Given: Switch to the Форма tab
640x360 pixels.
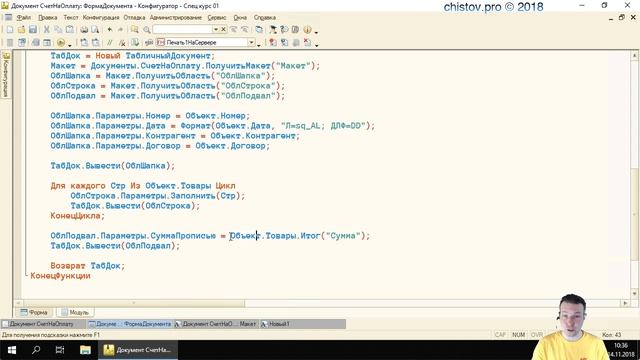Looking at the screenshot, I should click(34, 312).
